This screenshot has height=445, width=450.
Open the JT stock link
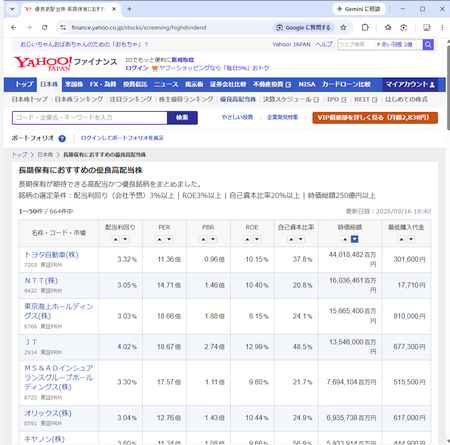pyautogui.click(x=31, y=342)
